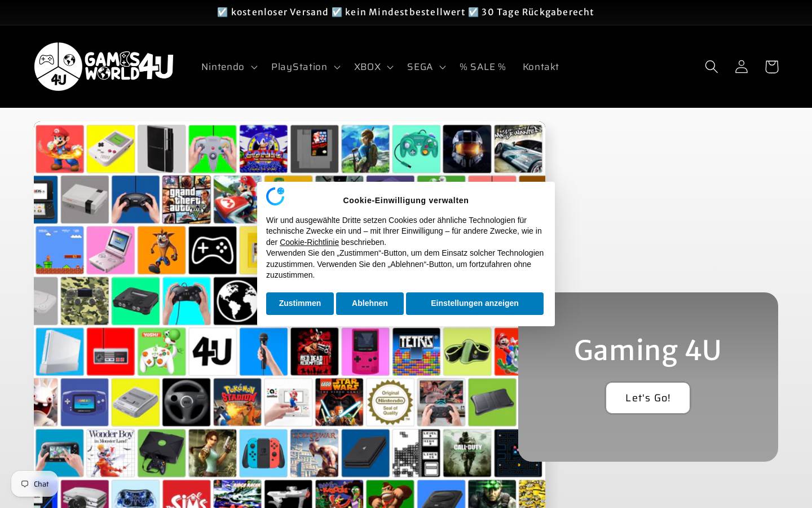Click the cookie consent logo icon
Viewport: 812px width, 508px height.
[276, 196]
